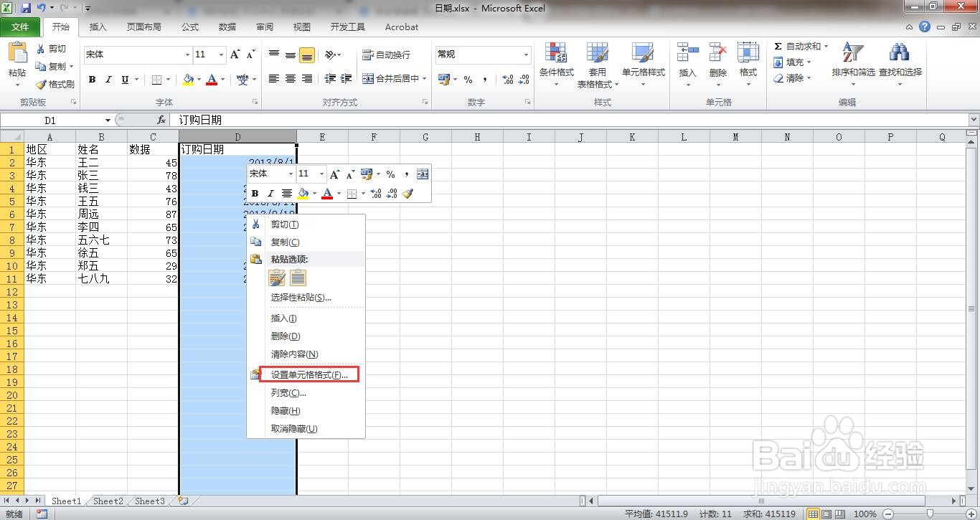Switch to the 数据 tab
980x520 pixels.
coord(227,27)
